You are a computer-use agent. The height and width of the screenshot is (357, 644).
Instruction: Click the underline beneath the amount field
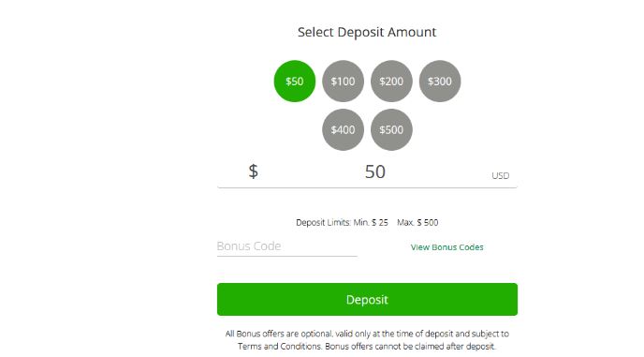(x=367, y=187)
